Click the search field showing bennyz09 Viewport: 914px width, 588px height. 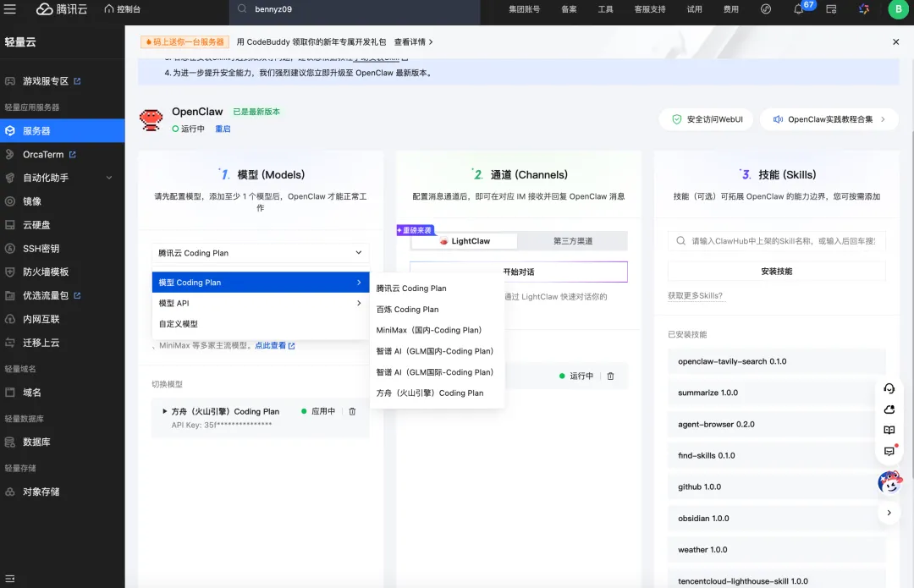(x=355, y=9)
